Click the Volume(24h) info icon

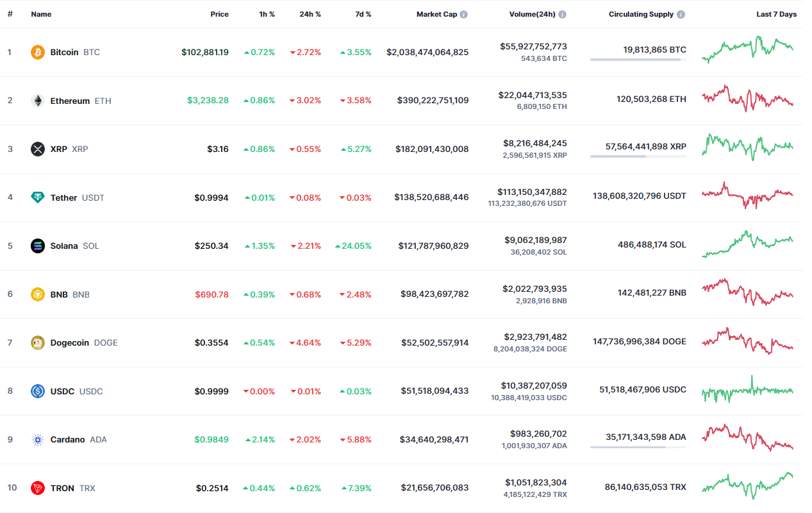[x=562, y=14]
